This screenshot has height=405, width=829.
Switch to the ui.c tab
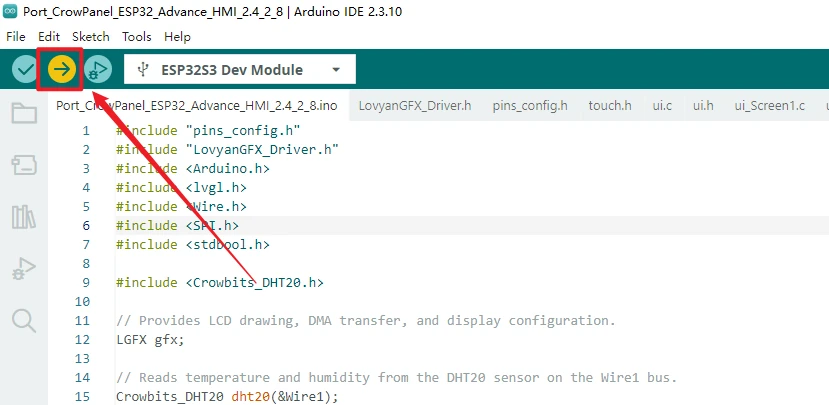[x=662, y=105]
